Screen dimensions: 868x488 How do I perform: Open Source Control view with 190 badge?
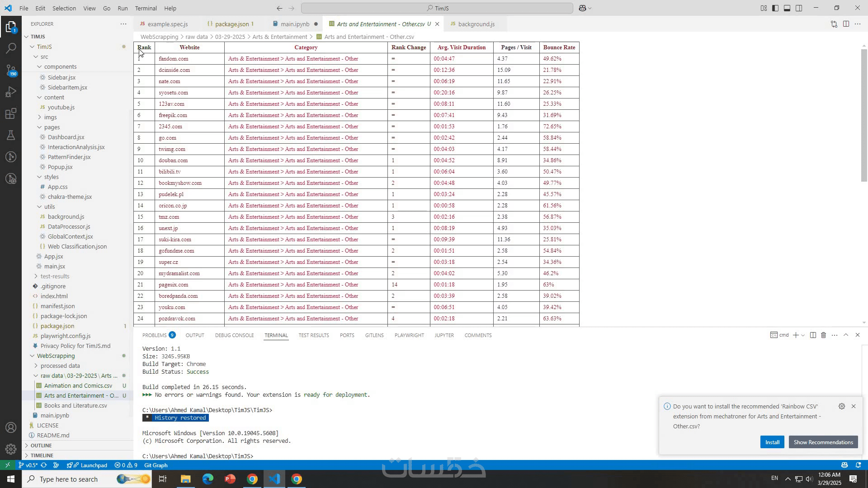coord(11,70)
